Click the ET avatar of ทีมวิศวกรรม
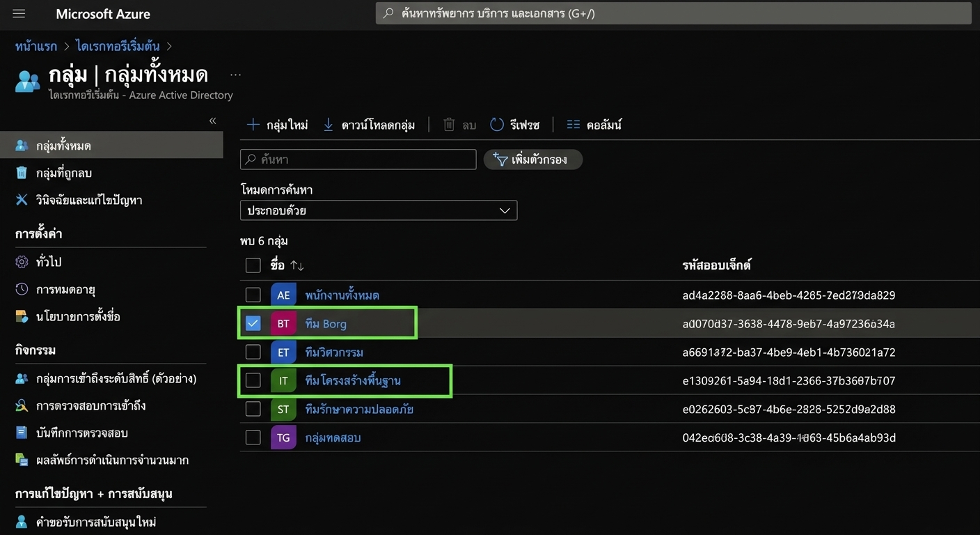980x535 pixels. [283, 352]
